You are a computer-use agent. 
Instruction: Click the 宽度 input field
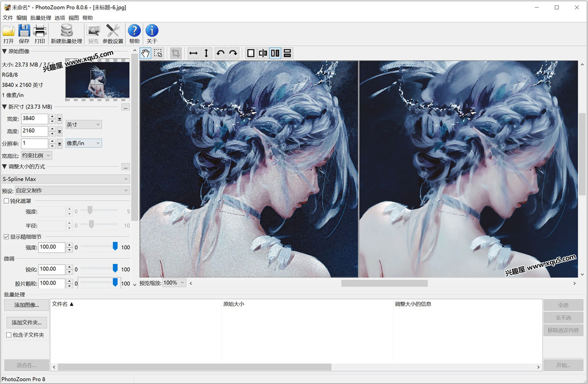pos(35,119)
